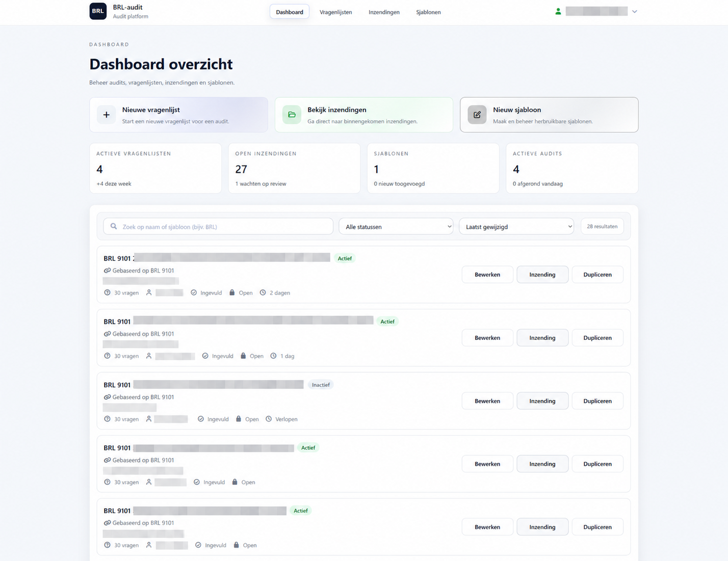The image size is (728, 561).
Task: Click the person icon in the 1 dag row
Action: click(149, 356)
